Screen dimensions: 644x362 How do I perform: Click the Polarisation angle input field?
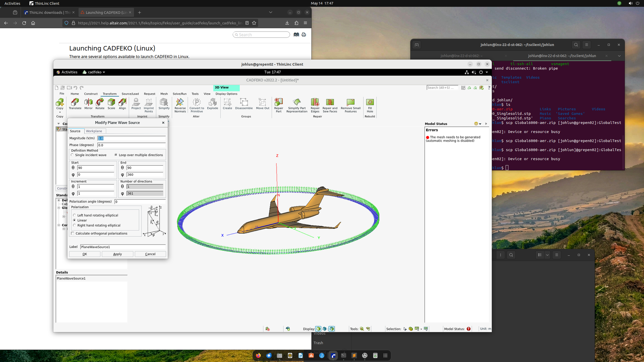point(140,202)
